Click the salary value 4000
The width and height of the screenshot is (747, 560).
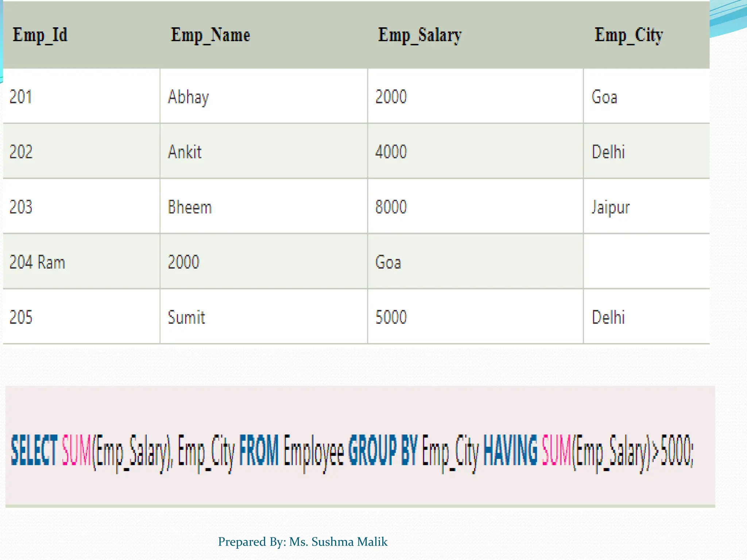pyautogui.click(x=391, y=152)
